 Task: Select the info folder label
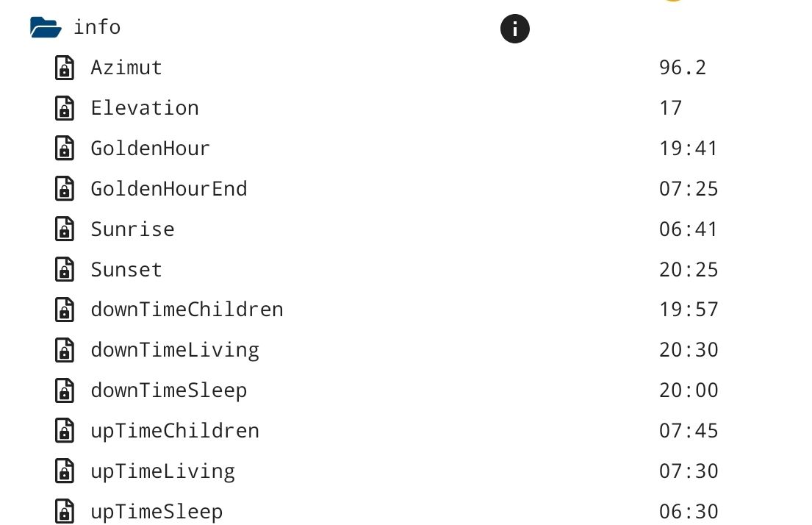[97, 28]
